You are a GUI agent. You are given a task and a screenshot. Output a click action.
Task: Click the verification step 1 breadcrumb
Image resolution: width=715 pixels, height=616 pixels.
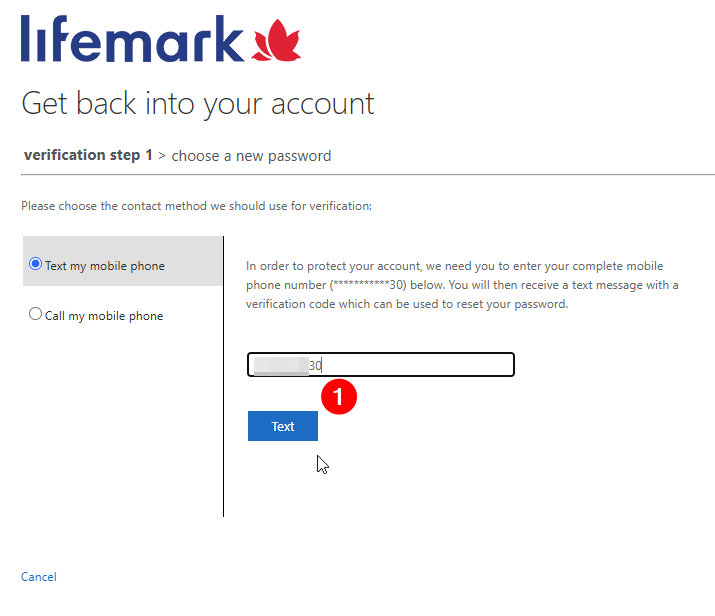point(88,155)
